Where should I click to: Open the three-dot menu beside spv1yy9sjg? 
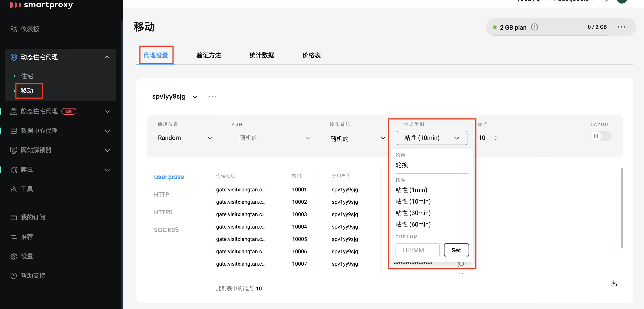(212, 97)
